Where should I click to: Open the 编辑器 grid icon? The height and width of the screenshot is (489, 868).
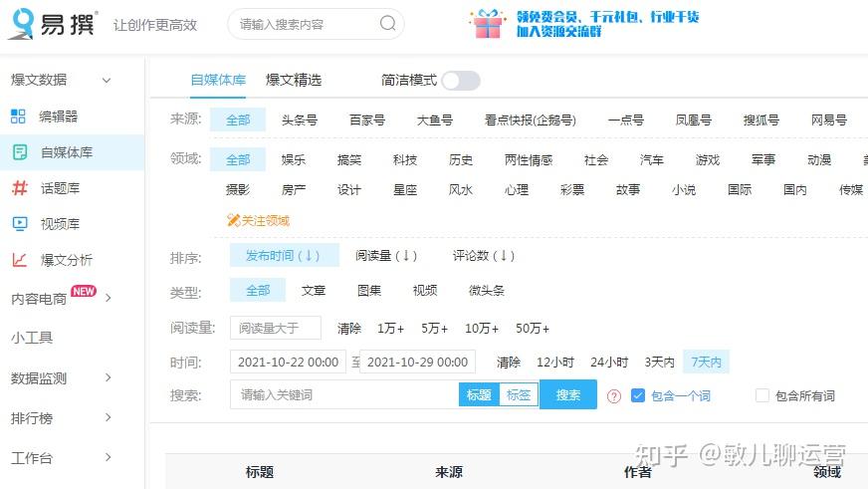pos(18,117)
